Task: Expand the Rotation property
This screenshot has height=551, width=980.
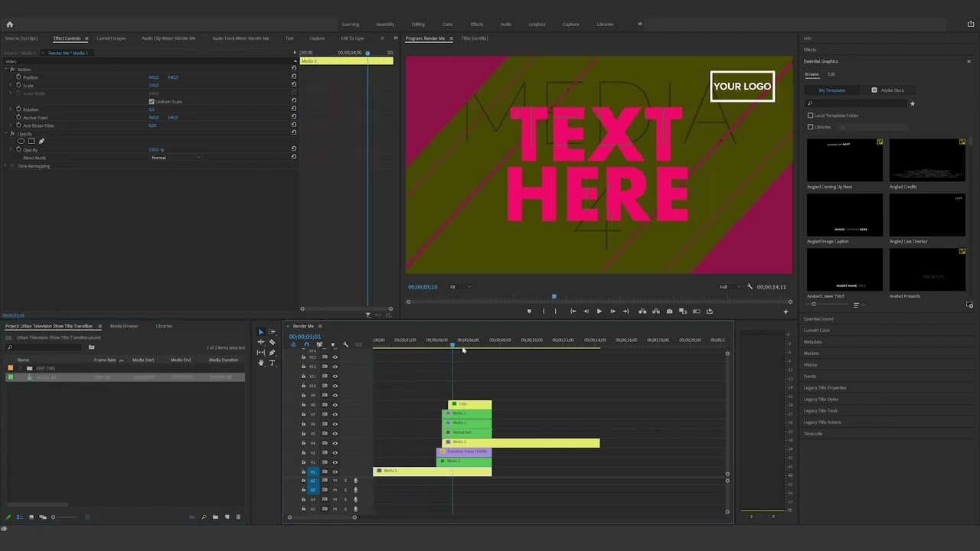Action: 11,109
